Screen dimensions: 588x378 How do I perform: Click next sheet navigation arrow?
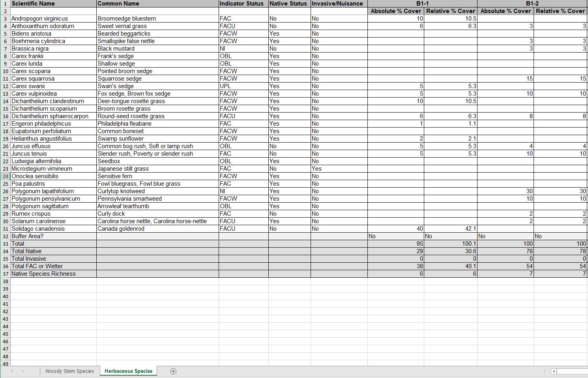23,371
